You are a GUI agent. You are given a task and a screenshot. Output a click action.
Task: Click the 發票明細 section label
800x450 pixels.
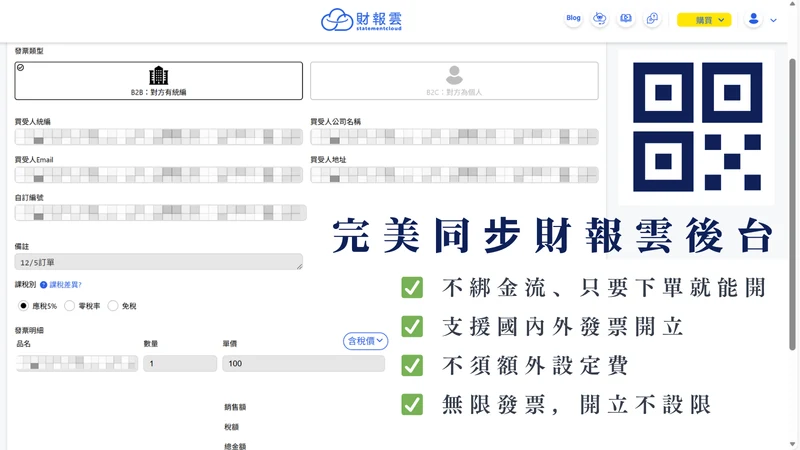pyautogui.click(x=29, y=331)
